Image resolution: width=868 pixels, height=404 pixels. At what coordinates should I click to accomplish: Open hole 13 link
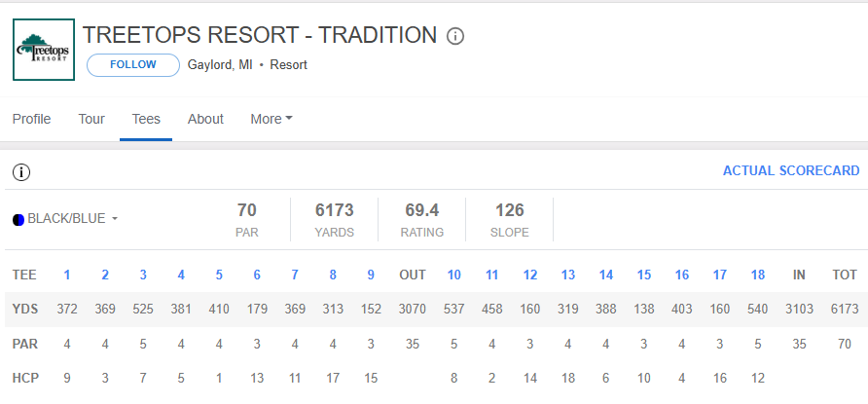click(568, 275)
